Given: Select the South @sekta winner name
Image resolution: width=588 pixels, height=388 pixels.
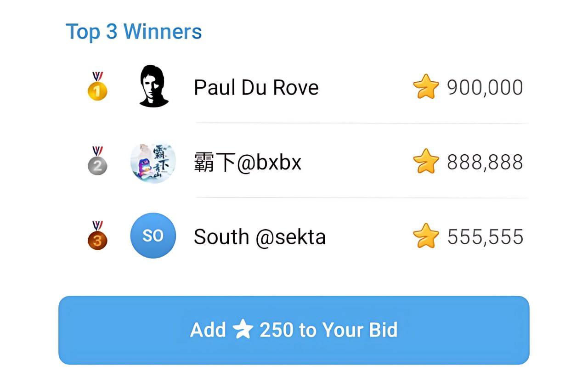Looking at the screenshot, I should pos(260,237).
